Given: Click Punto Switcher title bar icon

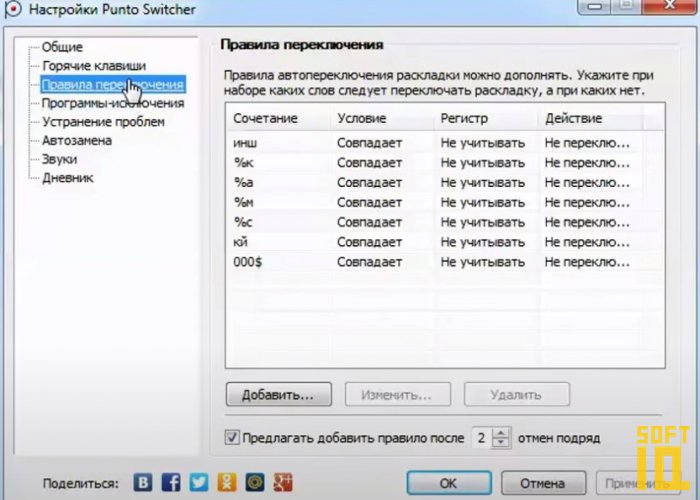Looking at the screenshot, I should (12, 9).
